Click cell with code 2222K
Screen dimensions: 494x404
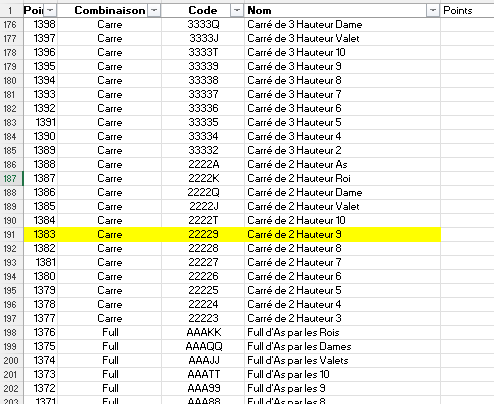point(203,179)
